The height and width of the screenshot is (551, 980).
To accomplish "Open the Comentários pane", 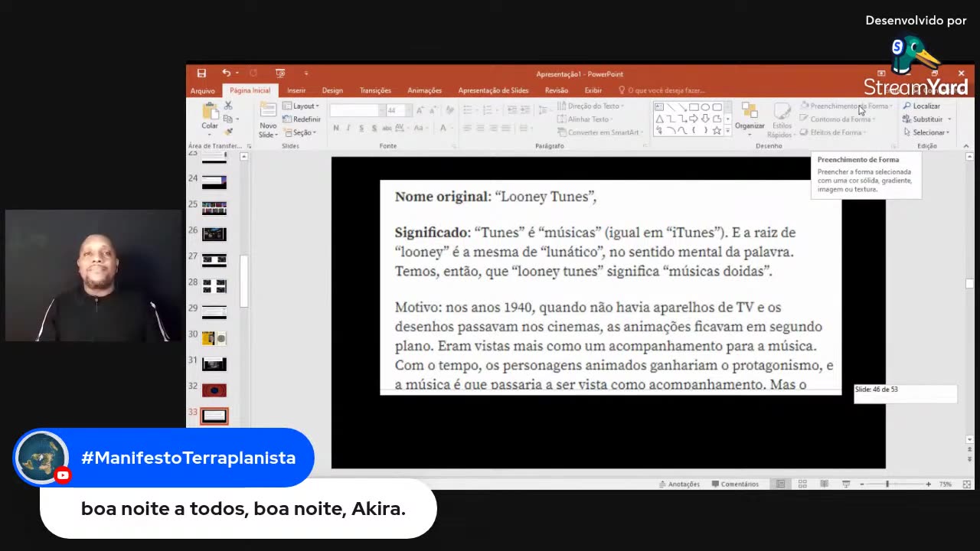I will tap(735, 484).
